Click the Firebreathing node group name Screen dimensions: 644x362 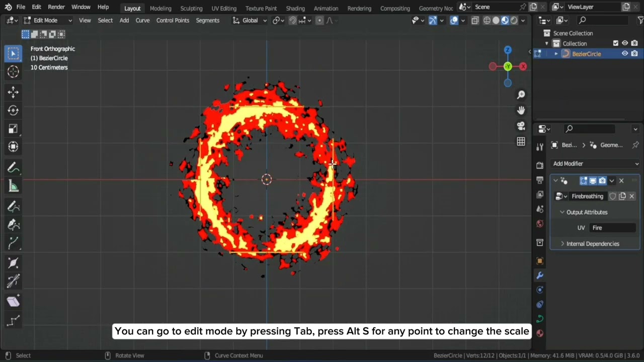tap(588, 197)
